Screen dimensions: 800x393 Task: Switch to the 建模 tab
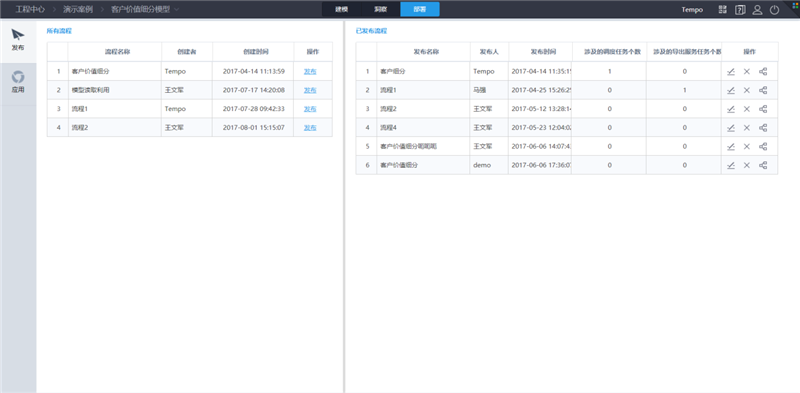click(x=341, y=10)
